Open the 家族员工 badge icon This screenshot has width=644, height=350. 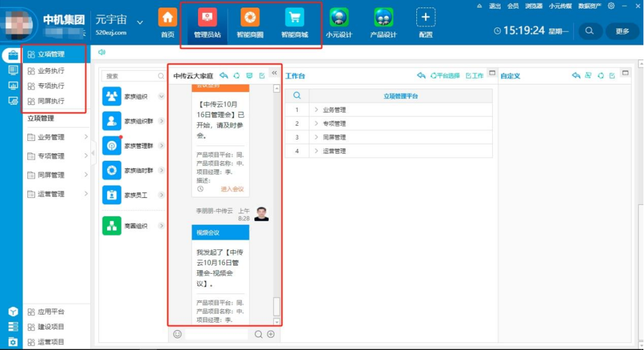[112, 195]
